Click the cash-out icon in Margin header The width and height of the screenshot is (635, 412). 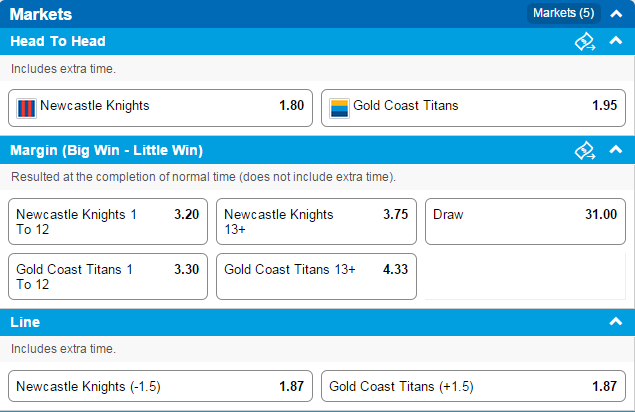585,150
